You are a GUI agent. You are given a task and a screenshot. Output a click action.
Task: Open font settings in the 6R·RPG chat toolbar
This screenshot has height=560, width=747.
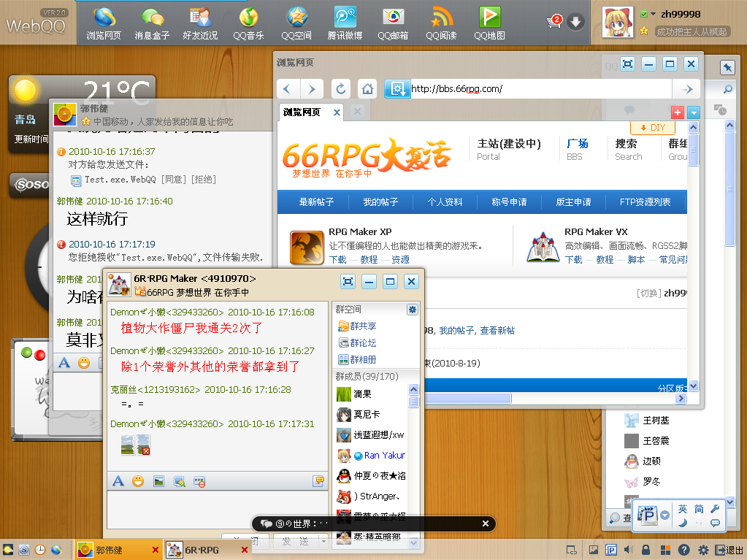click(118, 481)
